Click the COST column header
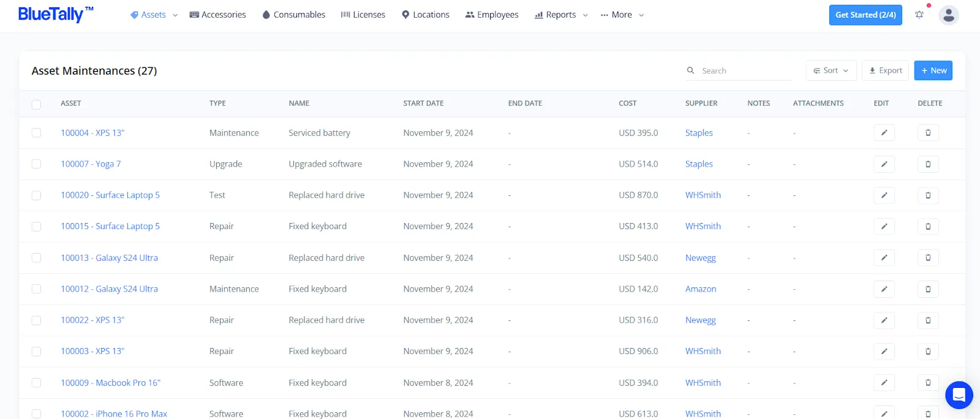980x419 pixels. tap(628, 104)
